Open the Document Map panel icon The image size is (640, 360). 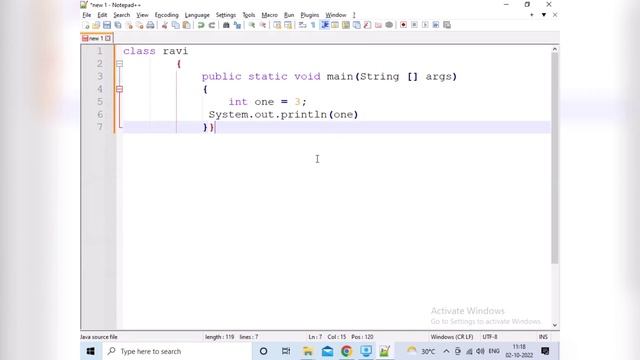point(346,25)
